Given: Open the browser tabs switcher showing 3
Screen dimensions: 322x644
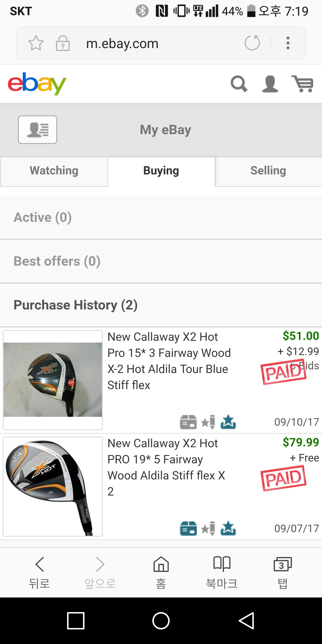Looking at the screenshot, I should point(282,572).
